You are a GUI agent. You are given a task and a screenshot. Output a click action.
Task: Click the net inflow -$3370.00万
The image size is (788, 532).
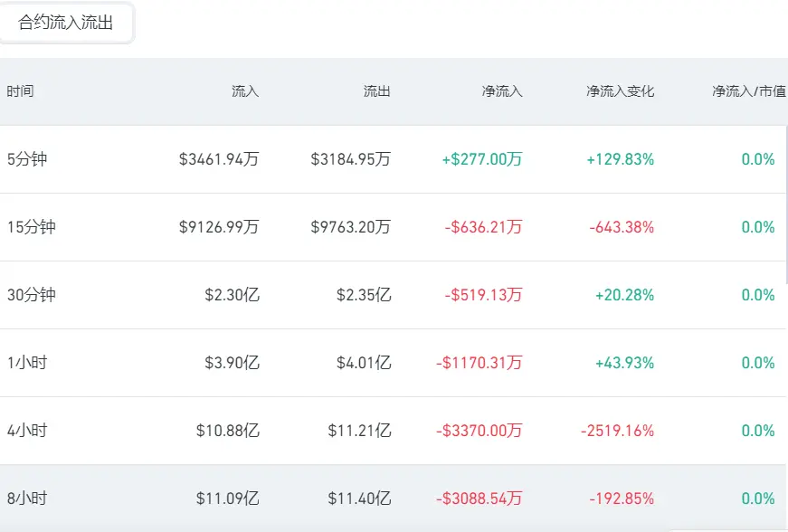pos(479,431)
